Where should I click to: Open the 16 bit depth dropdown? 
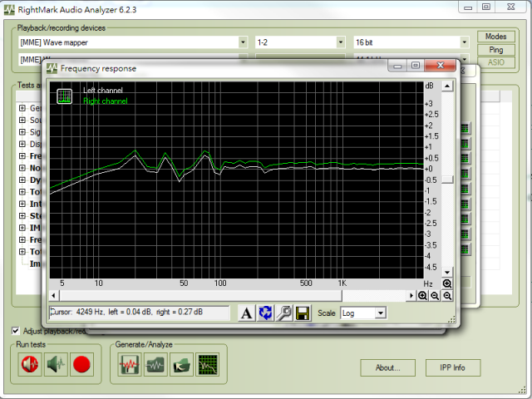point(465,42)
